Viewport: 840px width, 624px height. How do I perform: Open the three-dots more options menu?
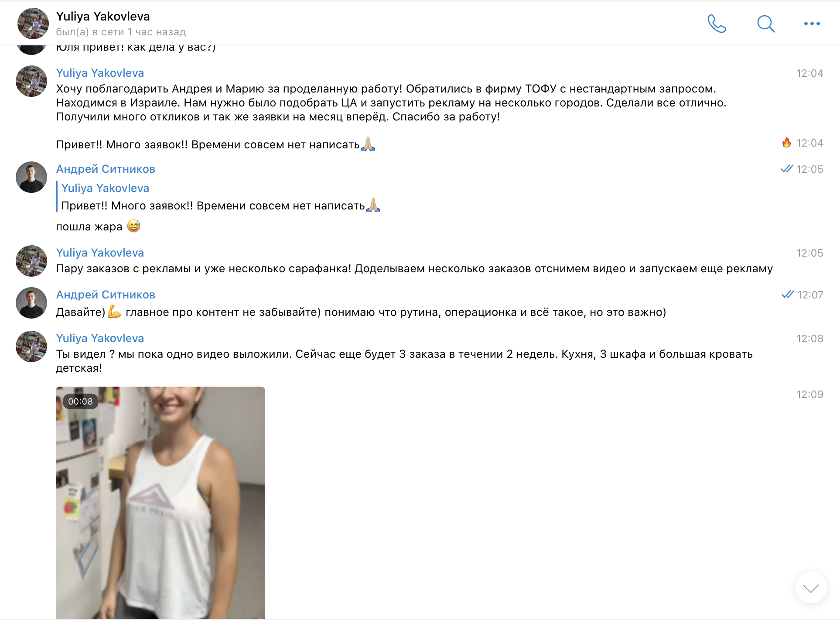tap(812, 24)
